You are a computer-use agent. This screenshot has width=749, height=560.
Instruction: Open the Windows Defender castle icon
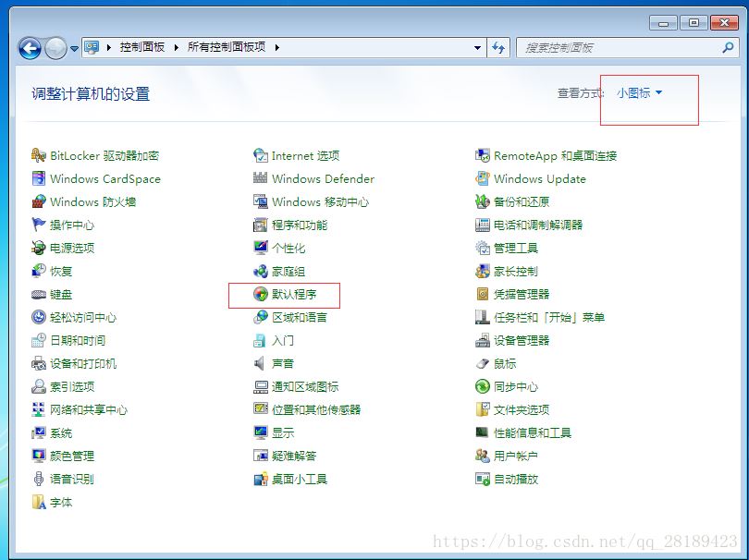click(261, 178)
